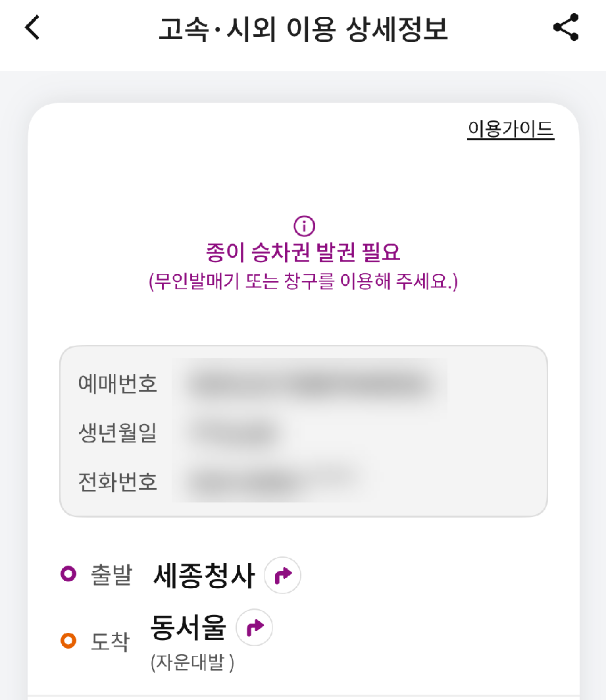The height and width of the screenshot is (700, 606).
Task: Tap the back arrow in the header
Action: (x=33, y=28)
